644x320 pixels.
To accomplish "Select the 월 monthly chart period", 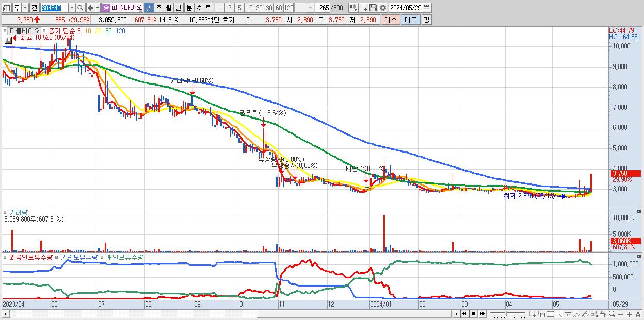I will (168, 8).
